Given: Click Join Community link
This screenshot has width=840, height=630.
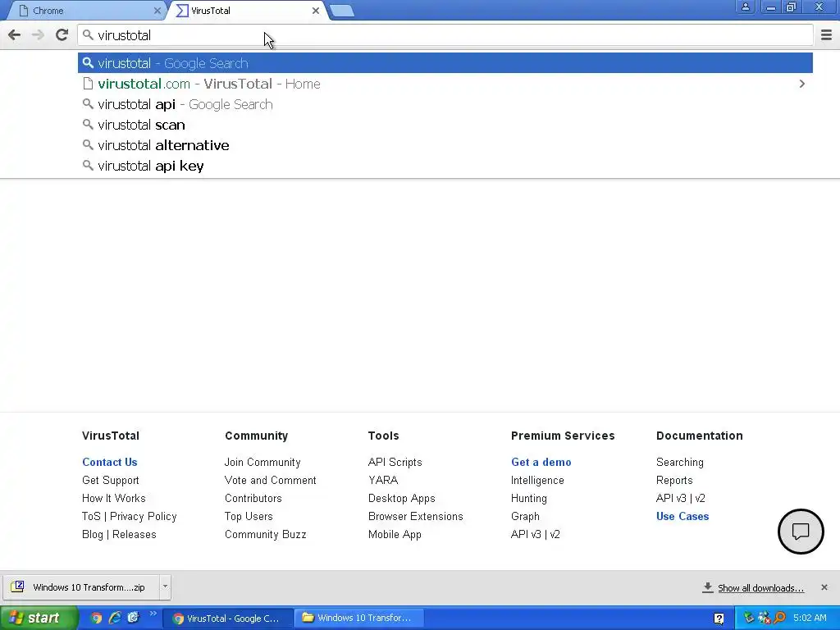Looking at the screenshot, I should (x=262, y=463).
